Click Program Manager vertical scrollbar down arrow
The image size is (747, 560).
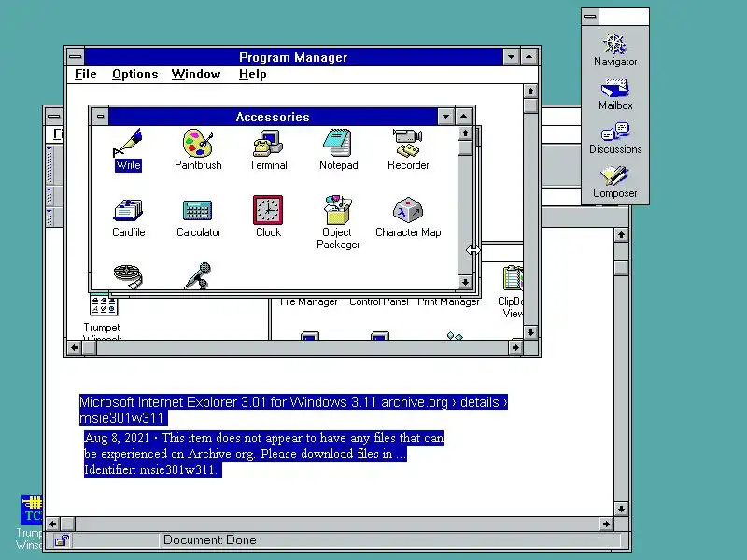[530, 332]
